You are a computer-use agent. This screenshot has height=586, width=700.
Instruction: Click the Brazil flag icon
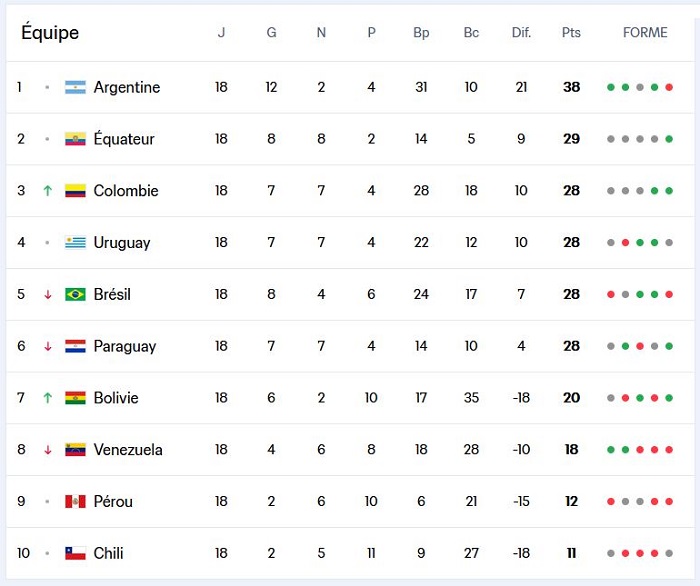(x=75, y=294)
